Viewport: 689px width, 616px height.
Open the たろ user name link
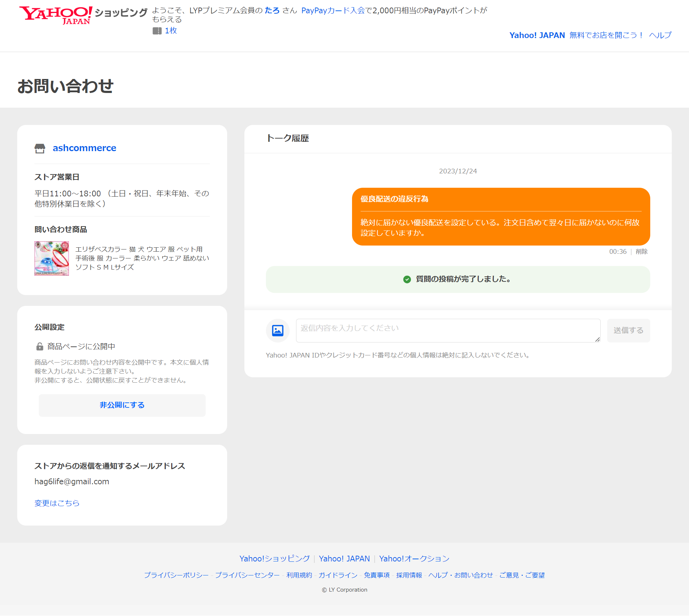click(x=272, y=10)
